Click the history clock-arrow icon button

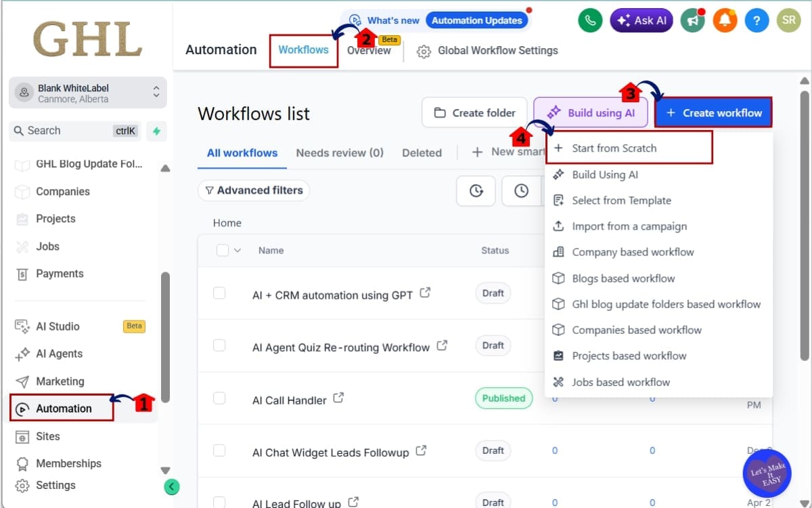(476, 191)
